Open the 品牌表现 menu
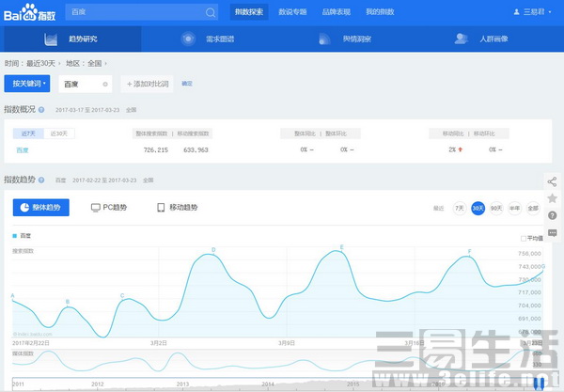 [x=336, y=12]
